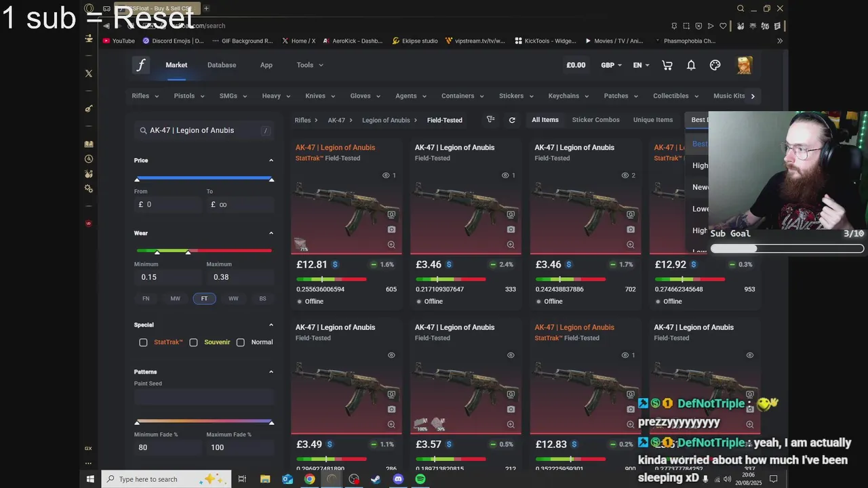Open the shopping cart
The width and height of the screenshot is (868, 488).
[x=667, y=65]
